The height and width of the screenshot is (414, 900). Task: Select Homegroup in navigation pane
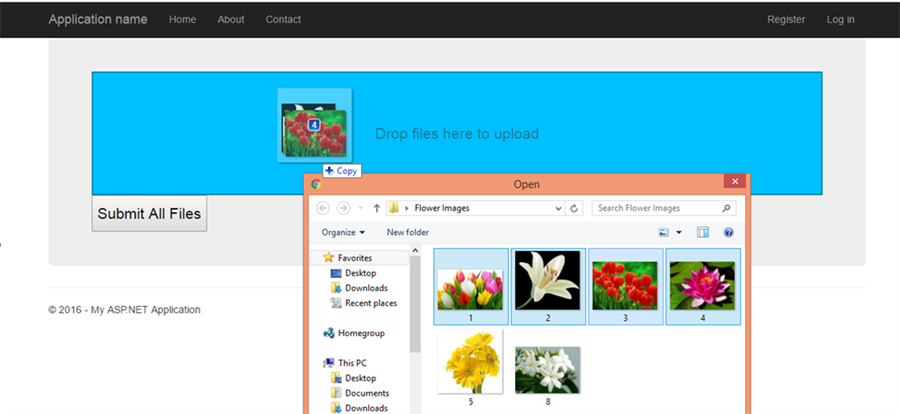pos(361,333)
